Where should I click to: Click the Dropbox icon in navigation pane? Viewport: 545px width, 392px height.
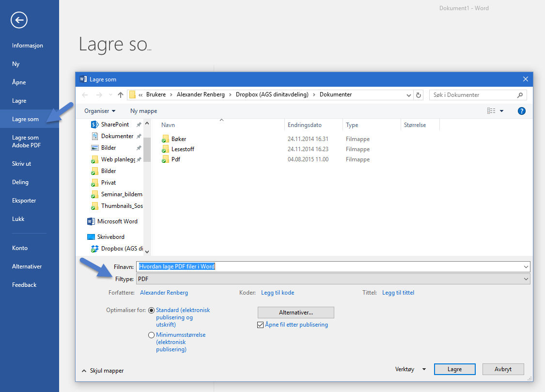(x=94, y=249)
